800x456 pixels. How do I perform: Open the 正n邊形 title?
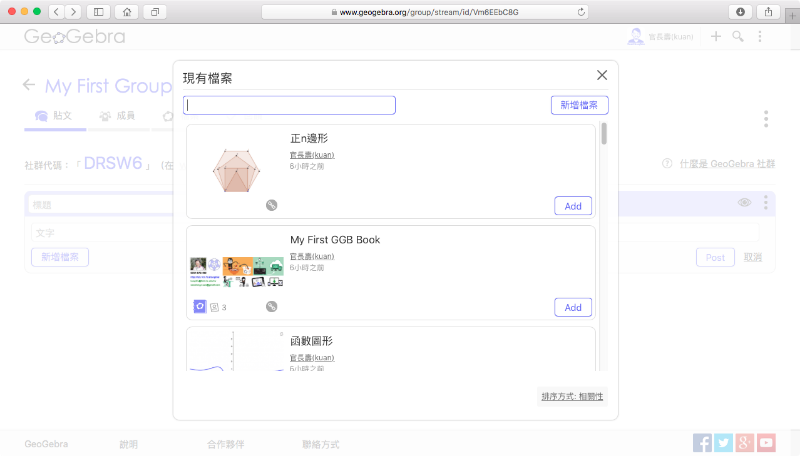pos(309,138)
